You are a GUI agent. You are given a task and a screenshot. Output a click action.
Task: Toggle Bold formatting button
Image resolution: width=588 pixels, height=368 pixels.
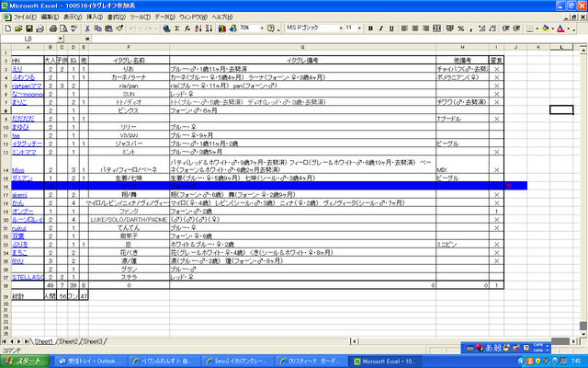[370, 28]
